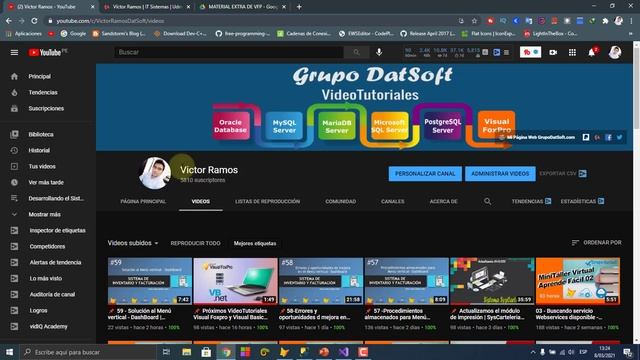Open video thumbnail #58 Errores y oportunidades
The image size is (640, 360).
pyautogui.click(x=321, y=281)
